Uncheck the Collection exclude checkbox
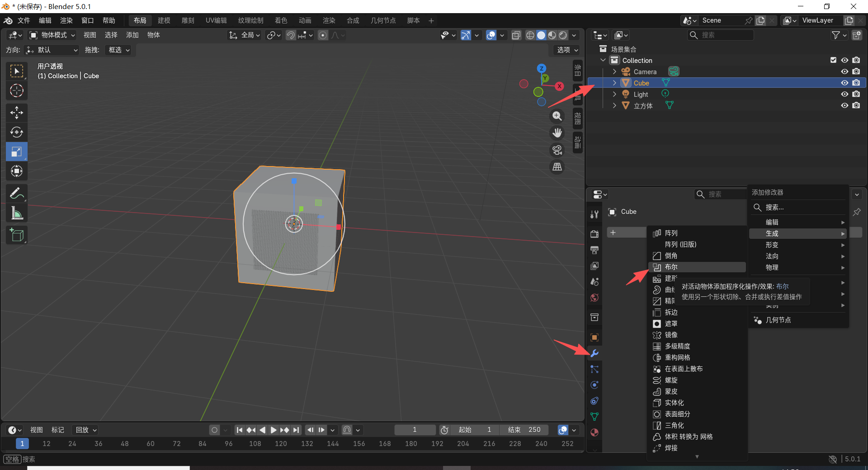The image size is (868, 470). point(833,60)
